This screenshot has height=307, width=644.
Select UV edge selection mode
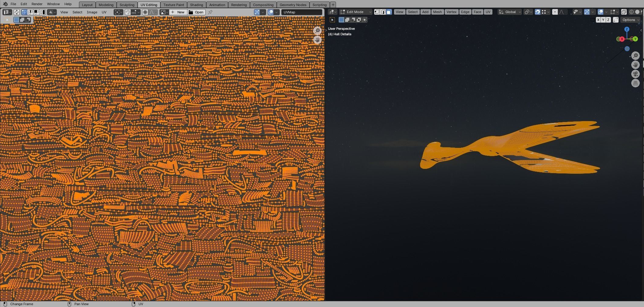click(x=30, y=12)
